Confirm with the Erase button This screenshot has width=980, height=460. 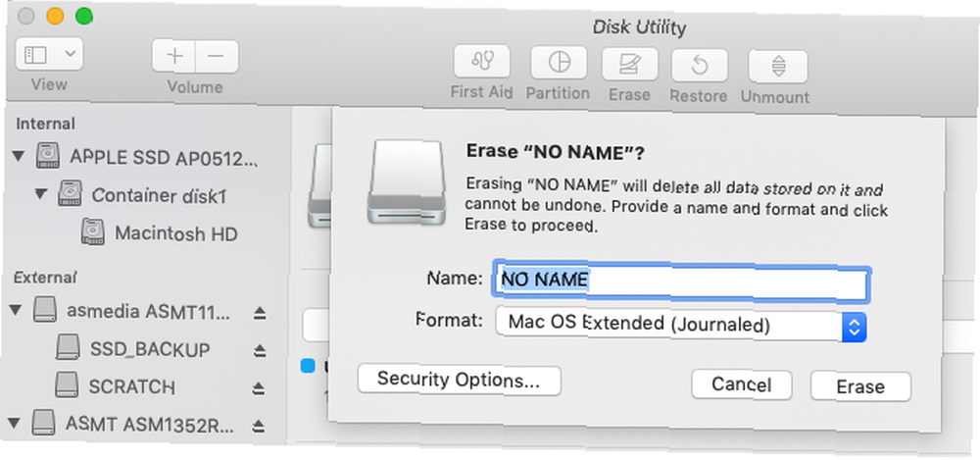point(860,386)
